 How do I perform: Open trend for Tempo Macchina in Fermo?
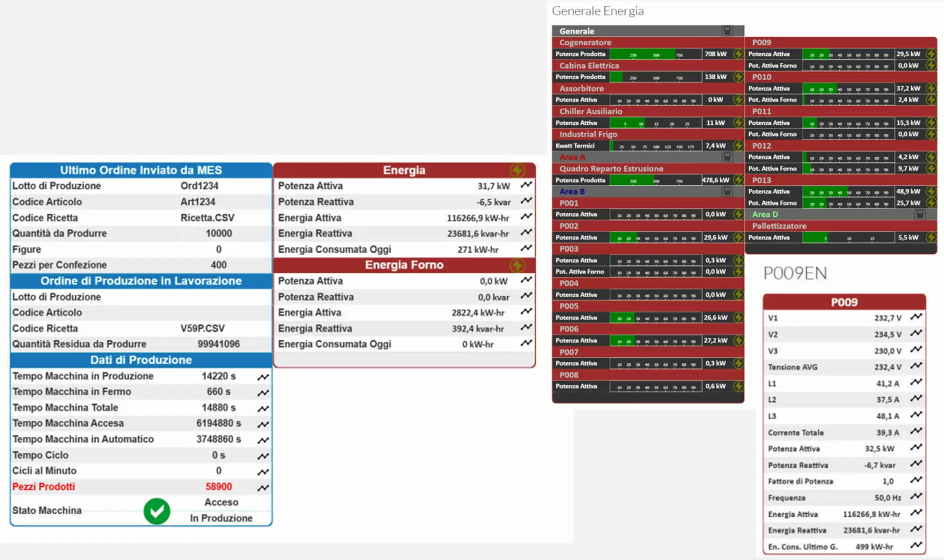264,393
